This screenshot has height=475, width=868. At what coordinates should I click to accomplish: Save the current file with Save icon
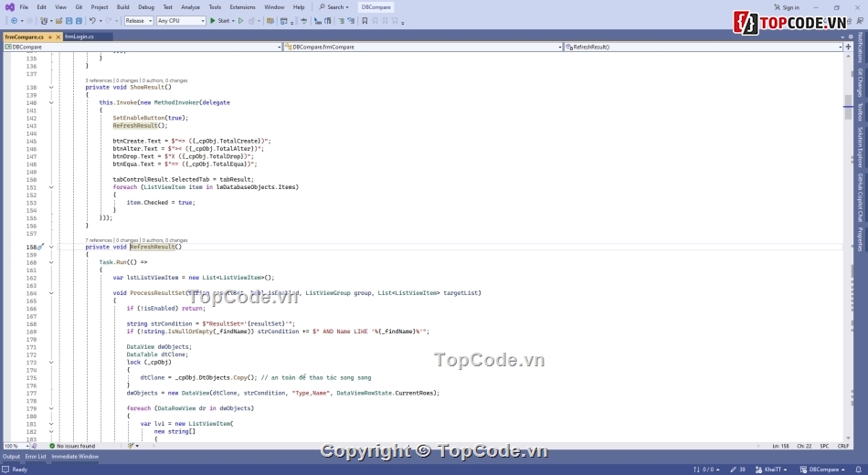pyautogui.click(x=69, y=20)
